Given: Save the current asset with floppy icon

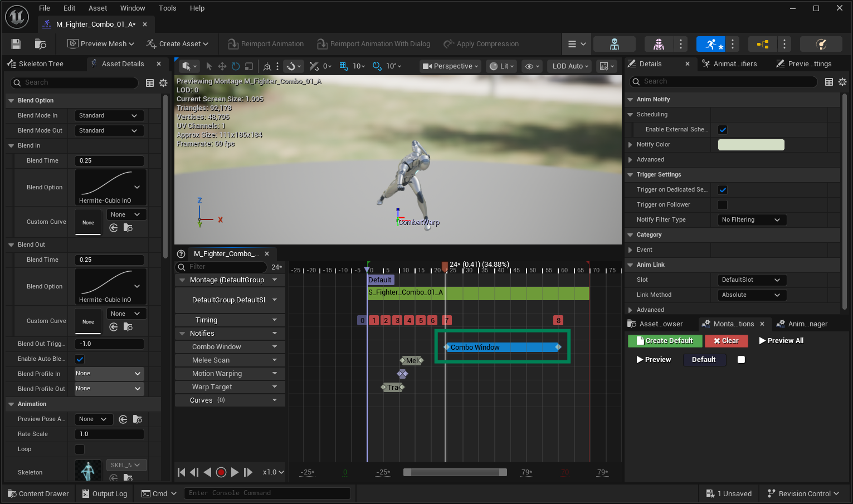Looking at the screenshot, I should [x=16, y=44].
